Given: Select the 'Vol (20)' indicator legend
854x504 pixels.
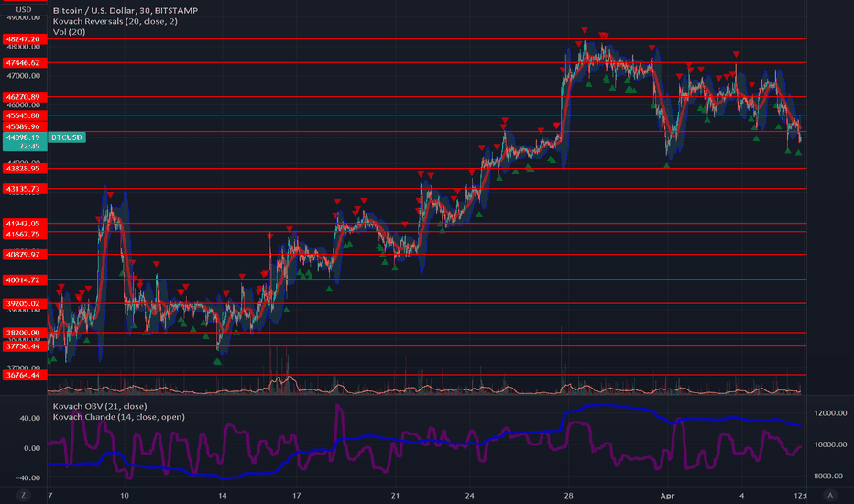Looking at the screenshot, I should coord(69,31).
